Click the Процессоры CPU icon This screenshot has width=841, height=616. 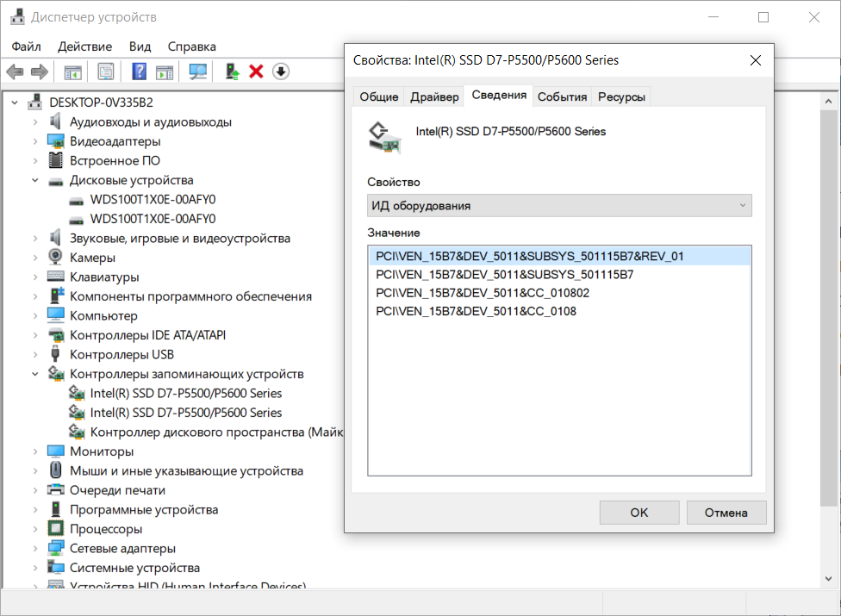[56, 529]
